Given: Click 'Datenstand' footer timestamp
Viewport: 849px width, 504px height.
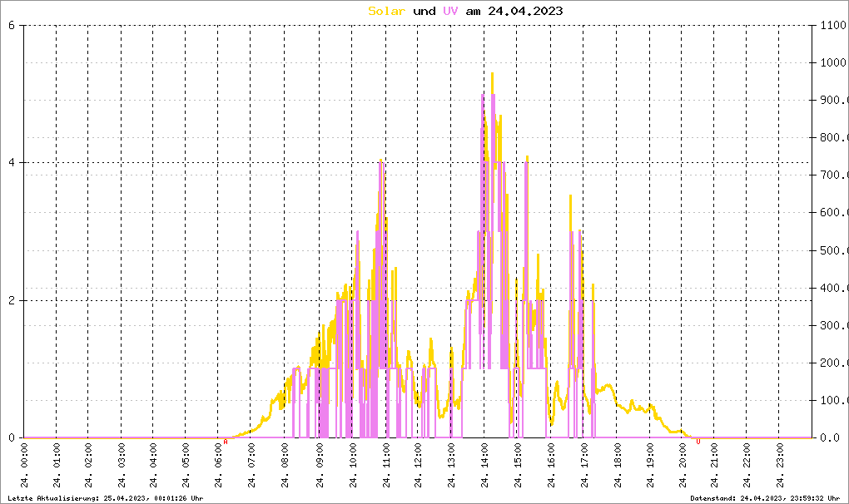Looking at the screenshot, I should click(765, 498).
